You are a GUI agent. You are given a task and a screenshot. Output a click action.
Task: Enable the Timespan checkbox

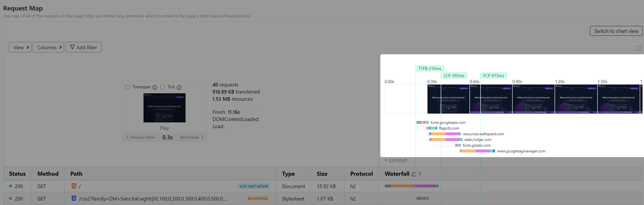click(128, 87)
